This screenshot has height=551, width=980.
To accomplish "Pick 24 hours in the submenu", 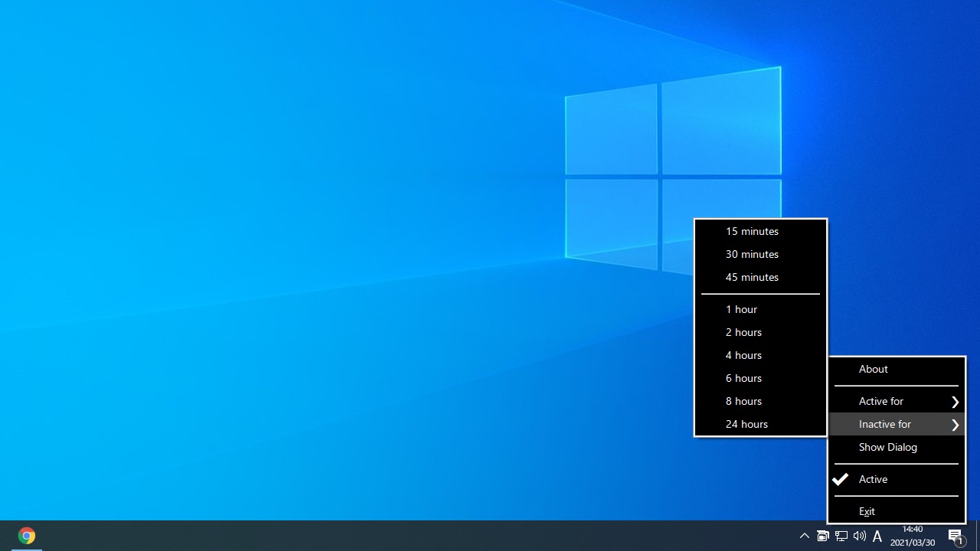I will point(760,424).
